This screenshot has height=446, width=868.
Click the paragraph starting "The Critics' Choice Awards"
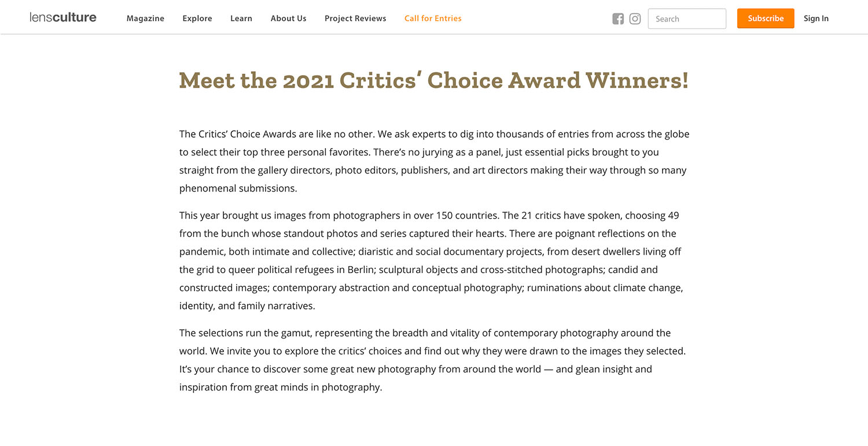tap(434, 161)
